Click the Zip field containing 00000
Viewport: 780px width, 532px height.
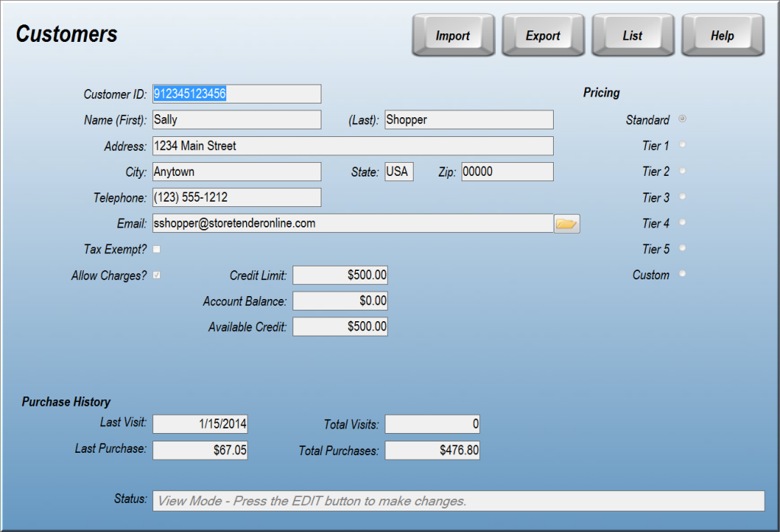coord(507,171)
